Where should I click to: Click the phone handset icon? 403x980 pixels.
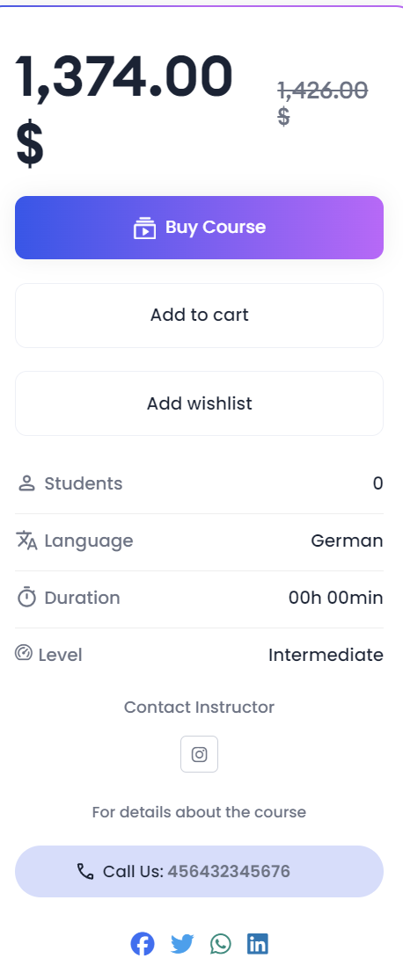[x=85, y=871]
